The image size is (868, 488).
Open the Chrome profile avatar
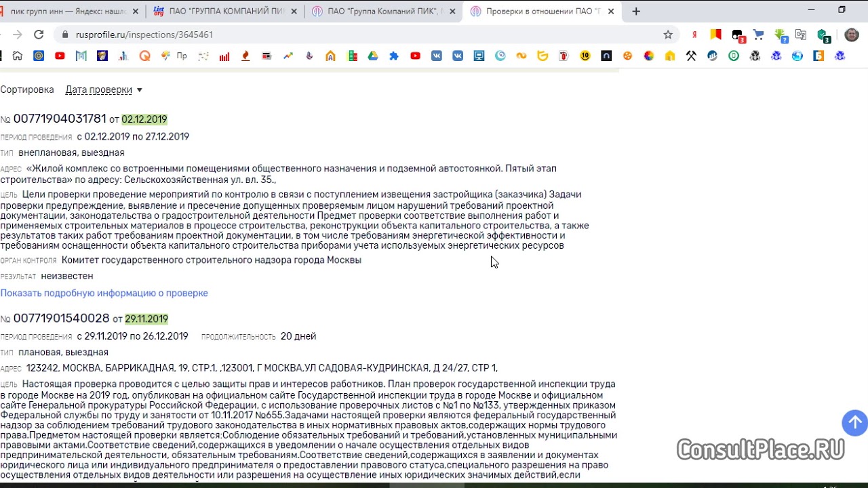pos(852,35)
